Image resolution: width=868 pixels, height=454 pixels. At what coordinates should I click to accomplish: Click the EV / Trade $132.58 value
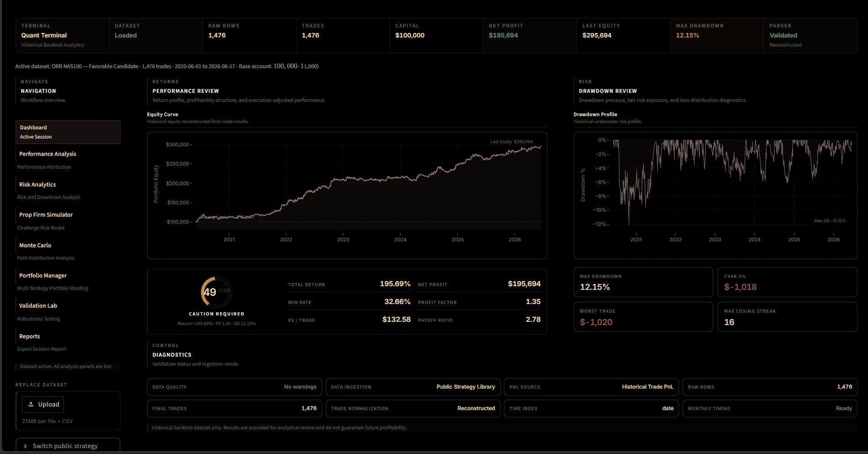396,320
